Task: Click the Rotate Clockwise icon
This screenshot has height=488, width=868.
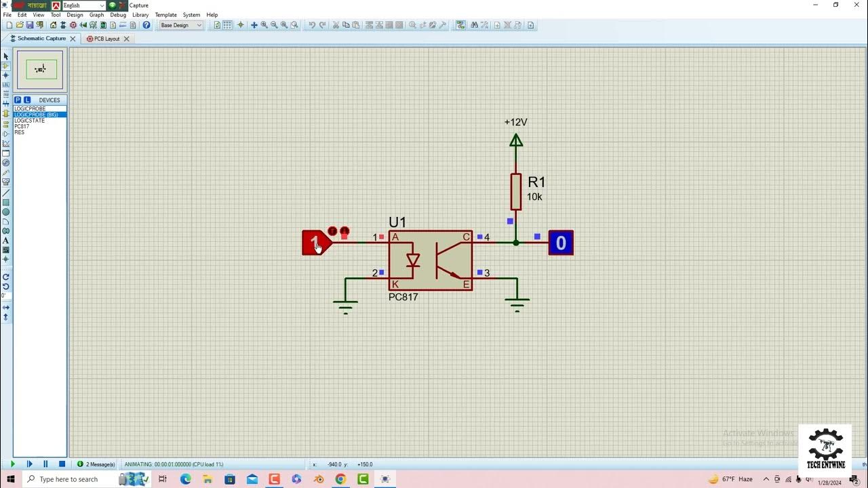Action: 6,277
